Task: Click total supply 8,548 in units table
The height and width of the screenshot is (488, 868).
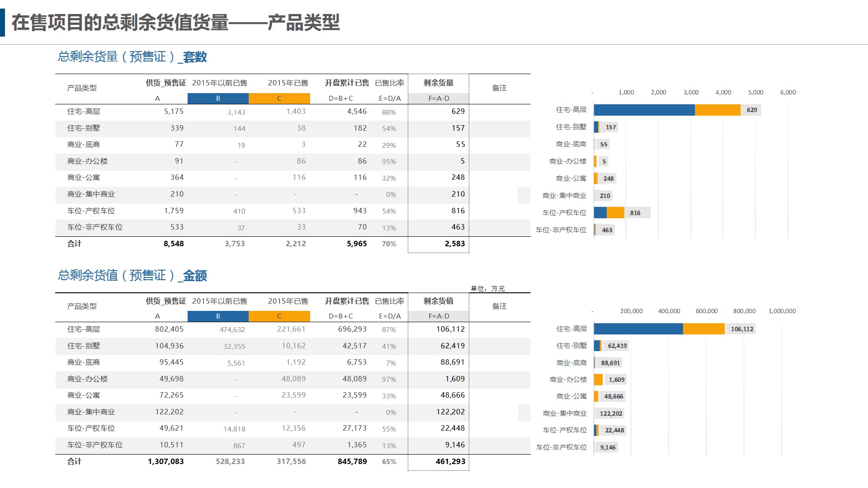Action: pos(174,244)
